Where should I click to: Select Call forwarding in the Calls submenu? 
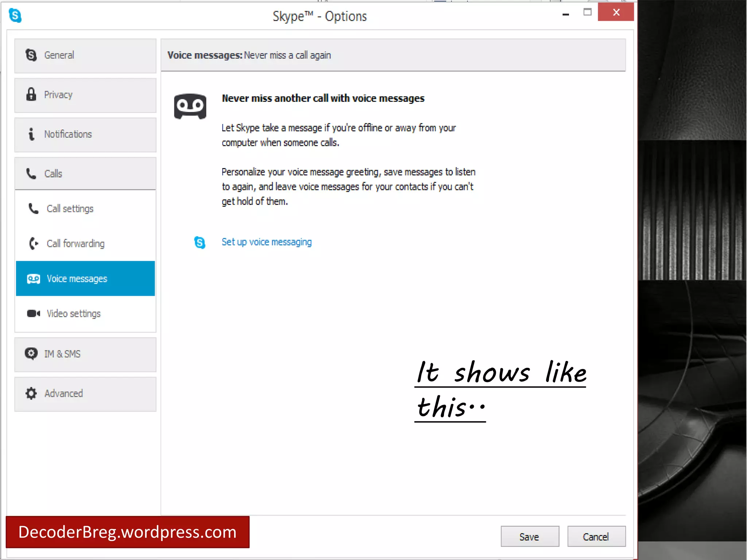pyautogui.click(x=85, y=244)
